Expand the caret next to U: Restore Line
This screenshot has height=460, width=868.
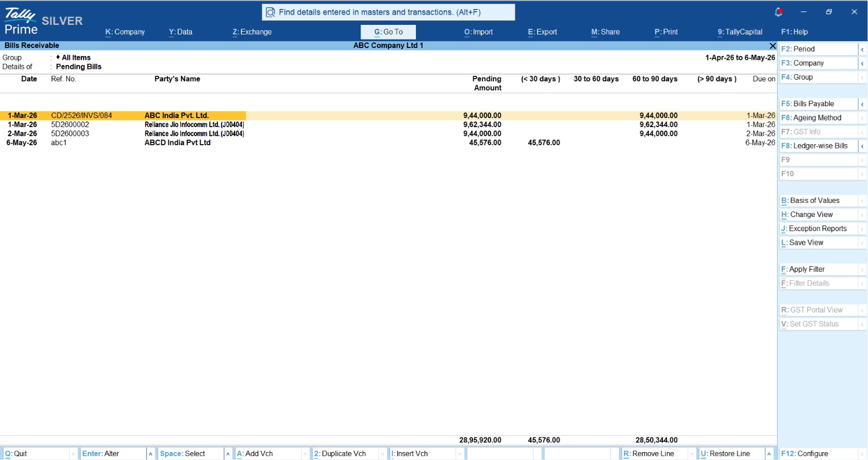click(x=769, y=454)
